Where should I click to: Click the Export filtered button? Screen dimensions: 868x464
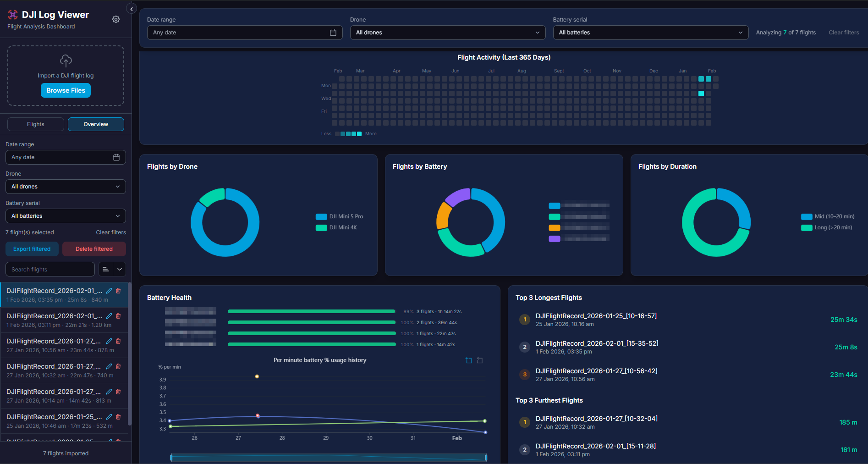click(32, 249)
